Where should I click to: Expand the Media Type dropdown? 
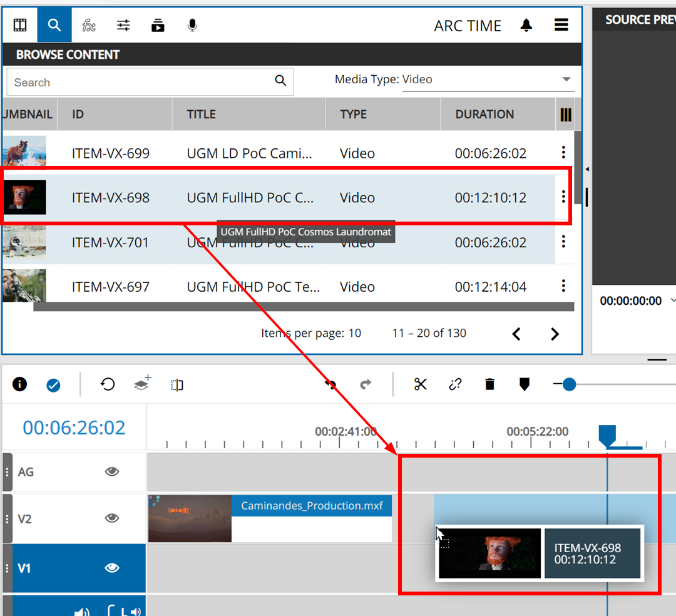(x=566, y=80)
